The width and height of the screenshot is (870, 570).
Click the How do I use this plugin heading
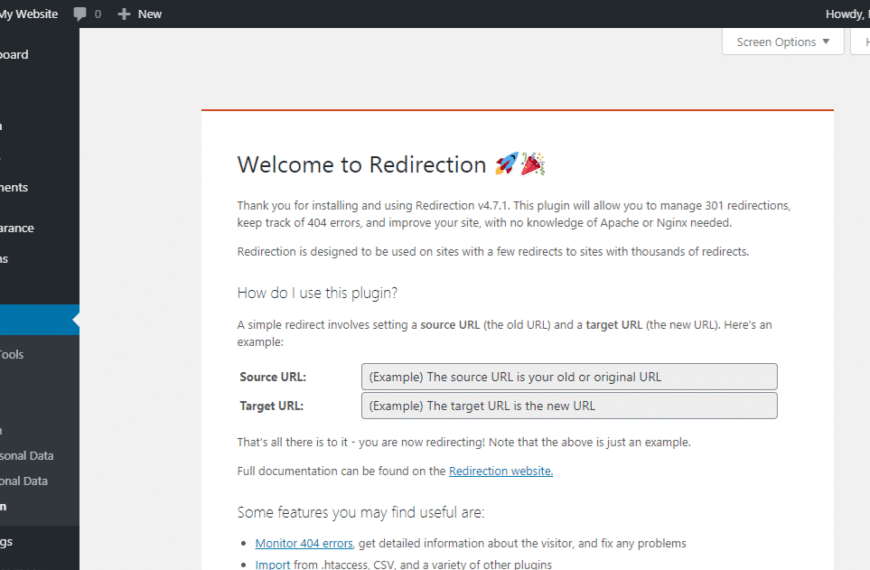click(x=317, y=293)
